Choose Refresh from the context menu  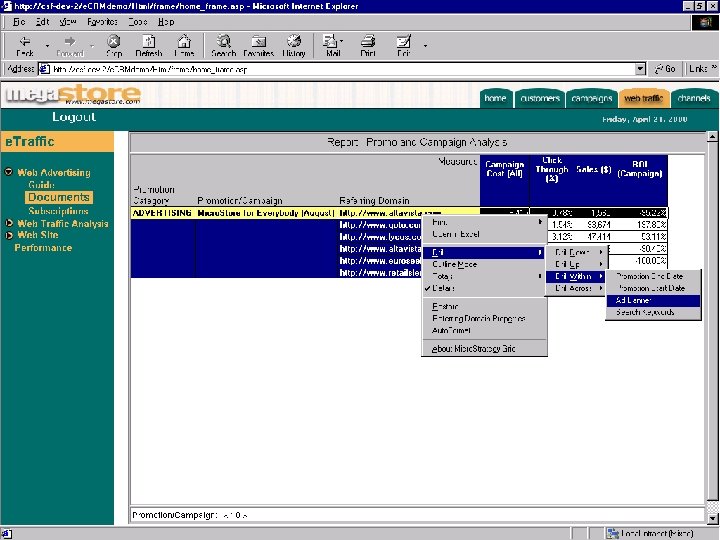point(484,306)
